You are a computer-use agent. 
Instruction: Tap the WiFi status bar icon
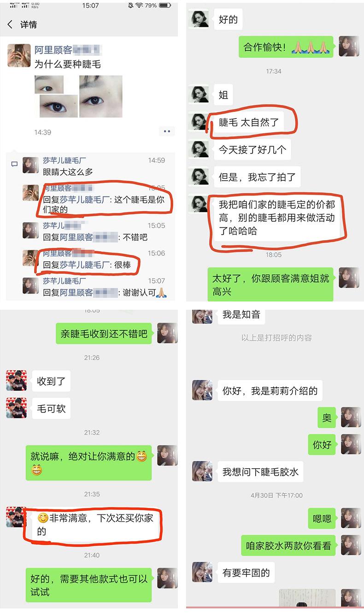click(x=139, y=6)
